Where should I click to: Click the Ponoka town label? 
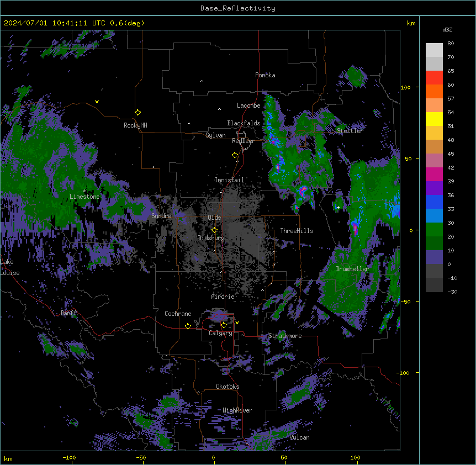265,75
